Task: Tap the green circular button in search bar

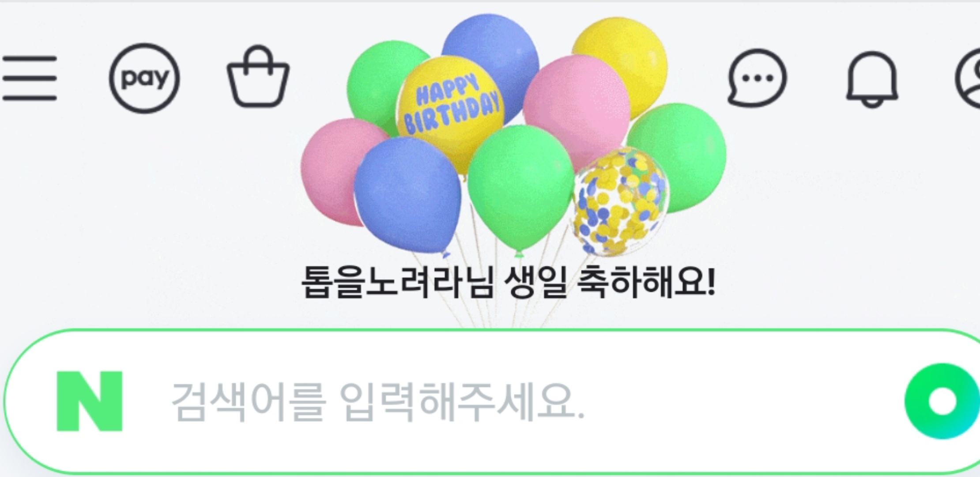Action: click(x=942, y=401)
